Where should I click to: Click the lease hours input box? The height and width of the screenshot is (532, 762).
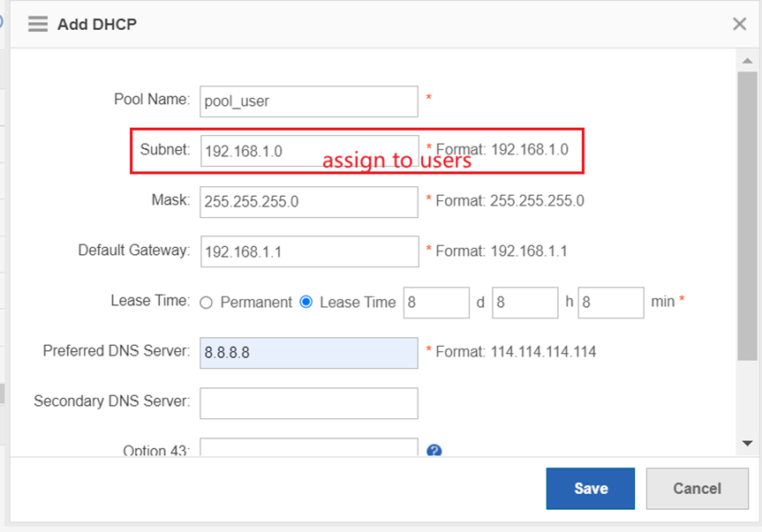(524, 302)
